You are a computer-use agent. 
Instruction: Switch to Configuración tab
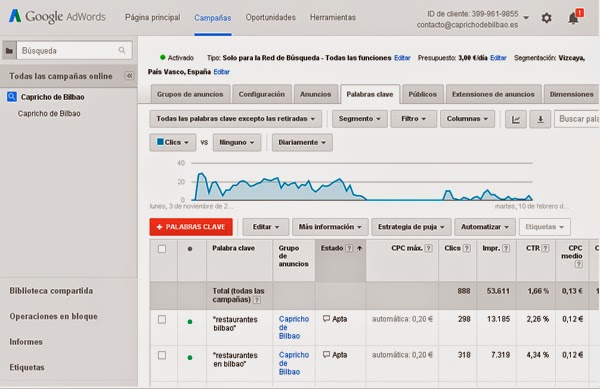[262, 94]
